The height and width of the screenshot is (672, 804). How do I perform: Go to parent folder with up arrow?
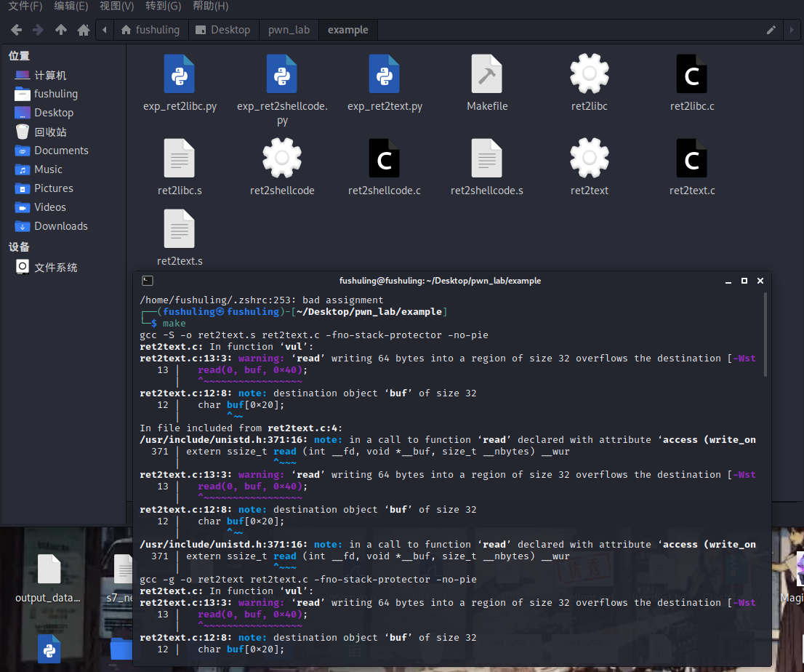(61, 30)
